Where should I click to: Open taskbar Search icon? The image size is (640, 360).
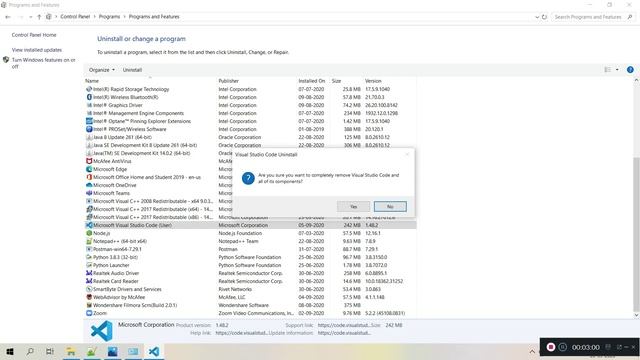30,351
